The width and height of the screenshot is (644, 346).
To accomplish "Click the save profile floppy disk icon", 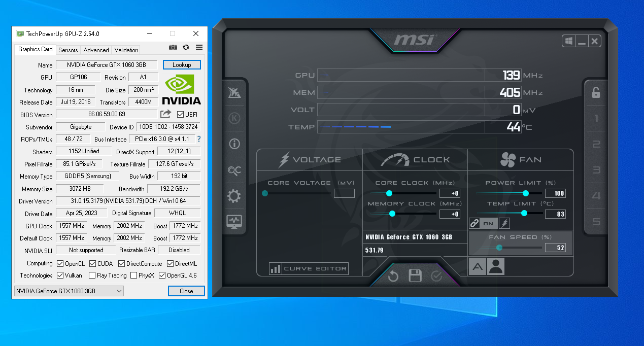I will 415,276.
